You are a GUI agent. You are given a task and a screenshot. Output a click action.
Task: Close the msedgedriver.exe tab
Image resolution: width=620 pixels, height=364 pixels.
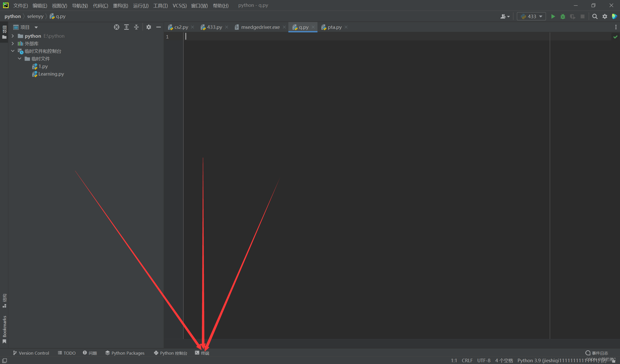[284, 27]
